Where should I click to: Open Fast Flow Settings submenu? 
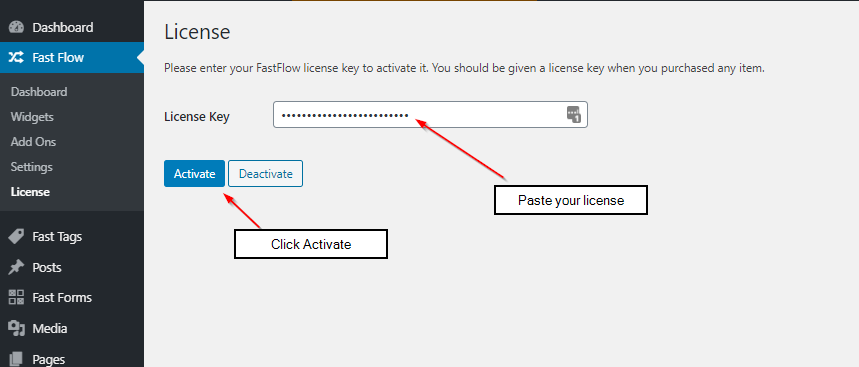tap(31, 167)
